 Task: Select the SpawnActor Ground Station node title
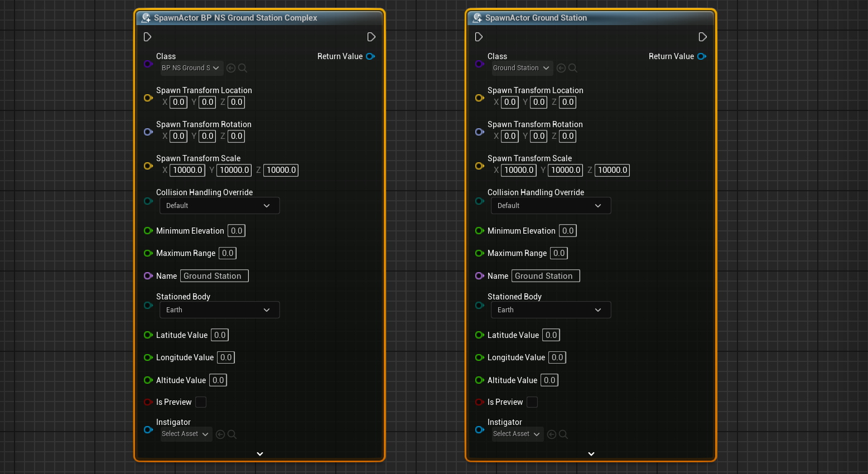pyautogui.click(x=536, y=18)
